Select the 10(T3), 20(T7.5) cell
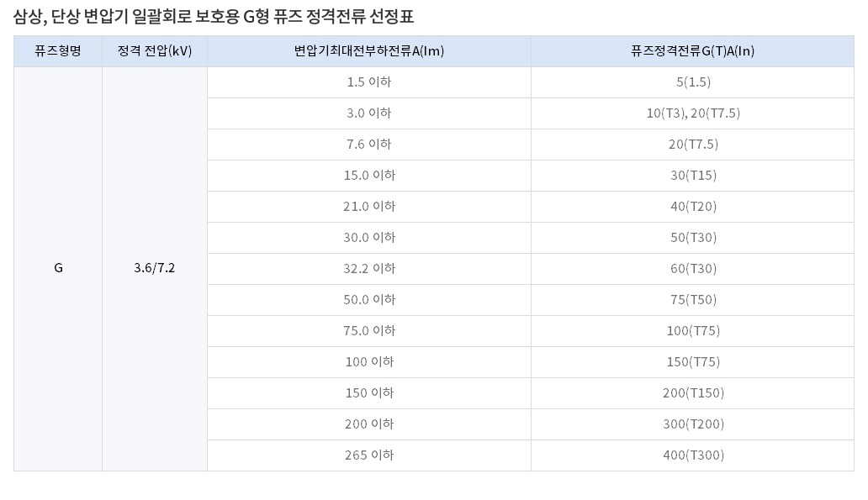Viewport: 868px width, 500px height. (x=693, y=113)
